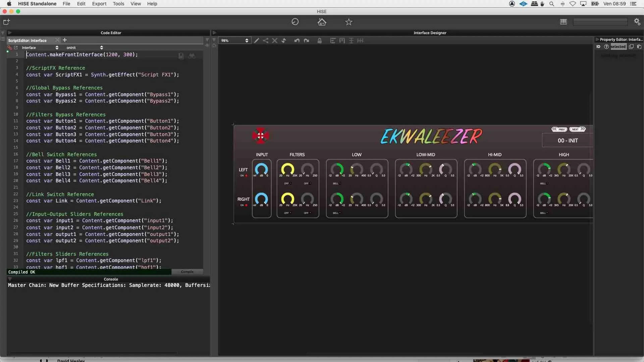Open the Export menu
This screenshot has width=644, height=362.
(99, 4)
